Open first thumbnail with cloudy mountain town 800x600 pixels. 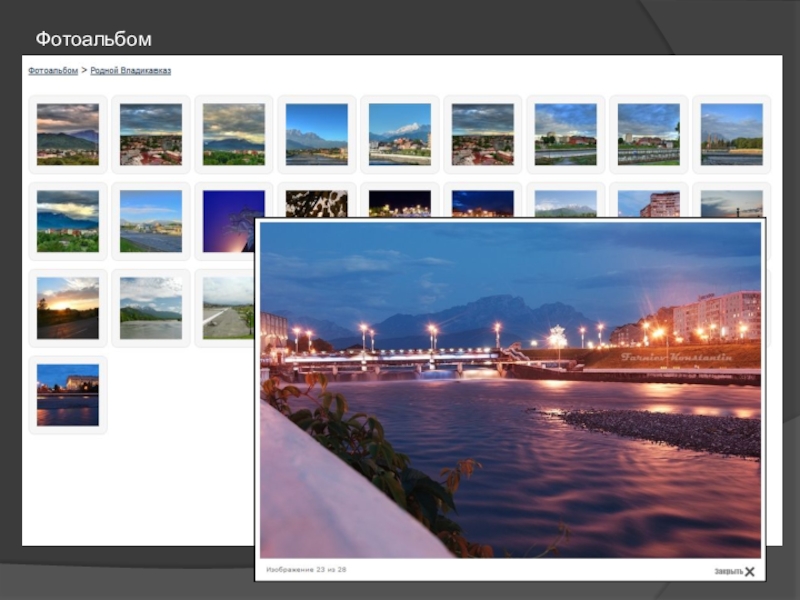68,134
